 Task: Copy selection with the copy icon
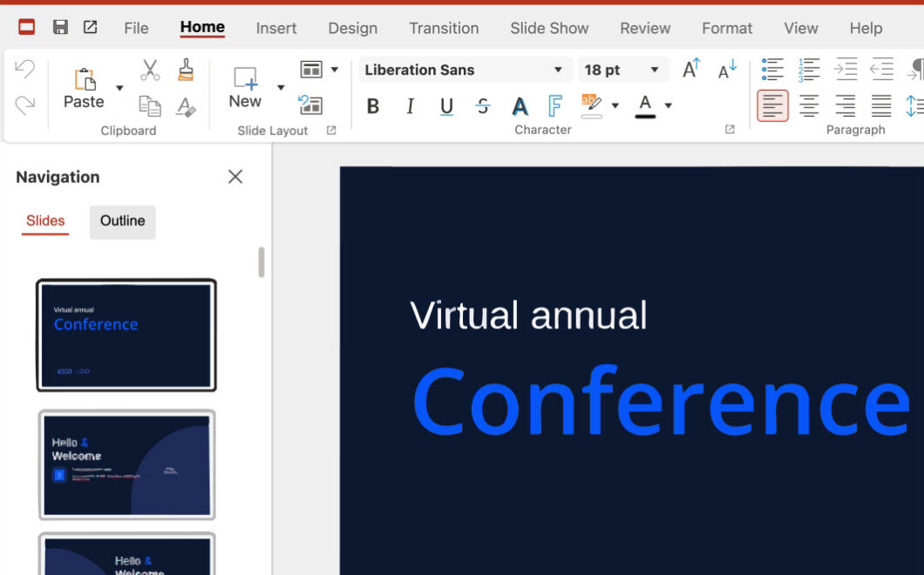pyautogui.click(x=150, y=106)
